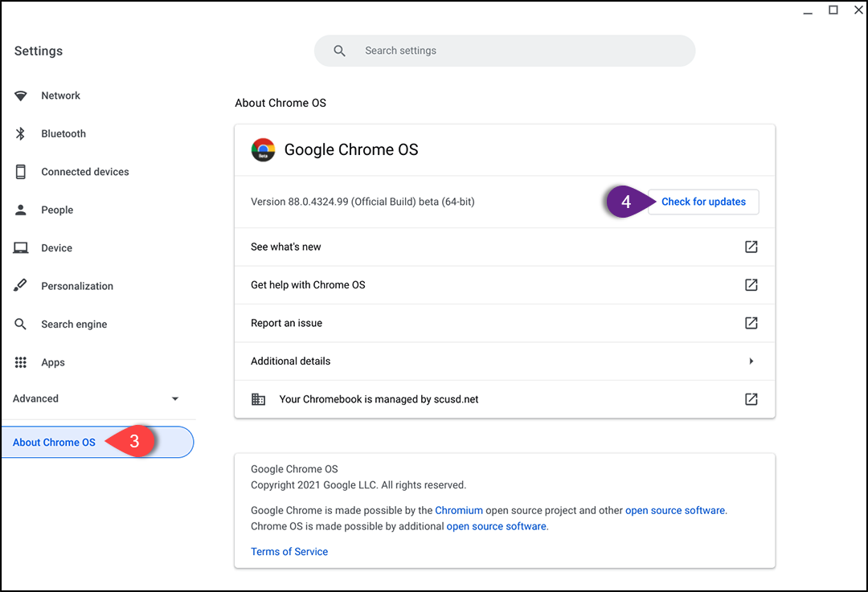868x592 pixels.
Task: Click Check for updates button
Action: tap(703, 202)
